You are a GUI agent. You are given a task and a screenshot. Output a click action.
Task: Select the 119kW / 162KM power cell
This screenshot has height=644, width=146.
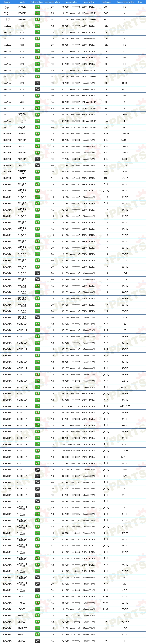coord(89,13)
